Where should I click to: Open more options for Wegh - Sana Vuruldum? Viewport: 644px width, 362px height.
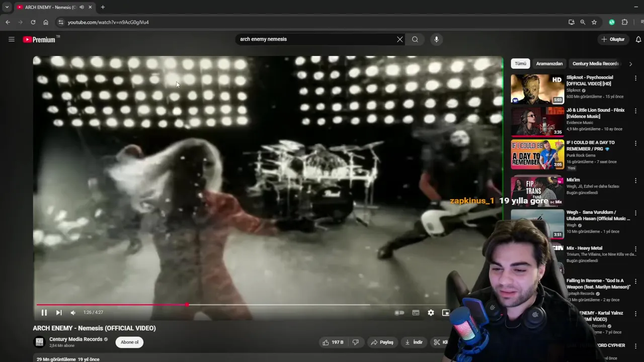click(x=635, y=213)
